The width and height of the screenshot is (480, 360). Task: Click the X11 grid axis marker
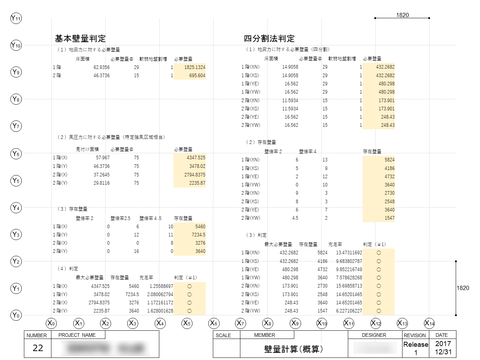pos(349,323)
